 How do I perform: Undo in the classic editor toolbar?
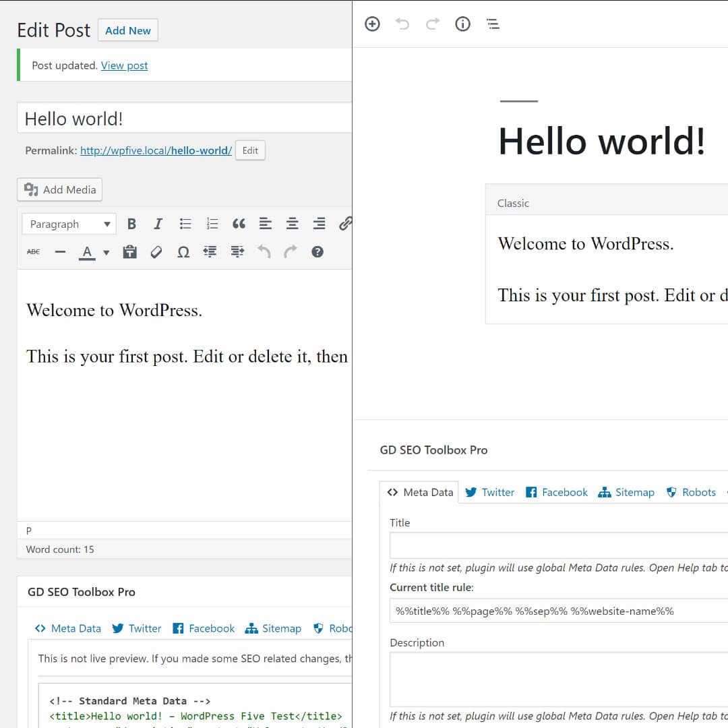264,251
